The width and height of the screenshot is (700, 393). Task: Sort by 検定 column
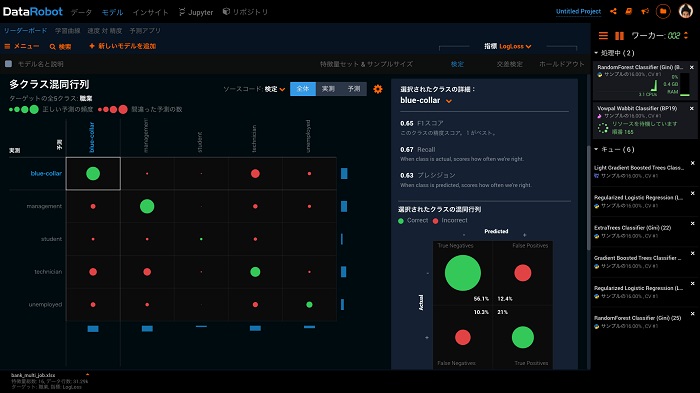coord(457,64)
